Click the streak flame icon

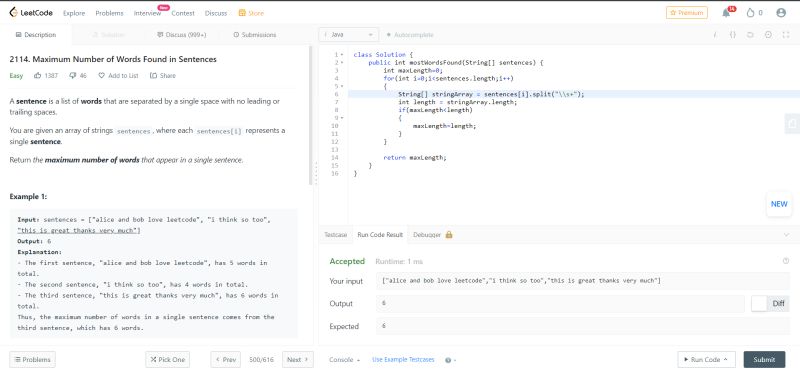750,13
